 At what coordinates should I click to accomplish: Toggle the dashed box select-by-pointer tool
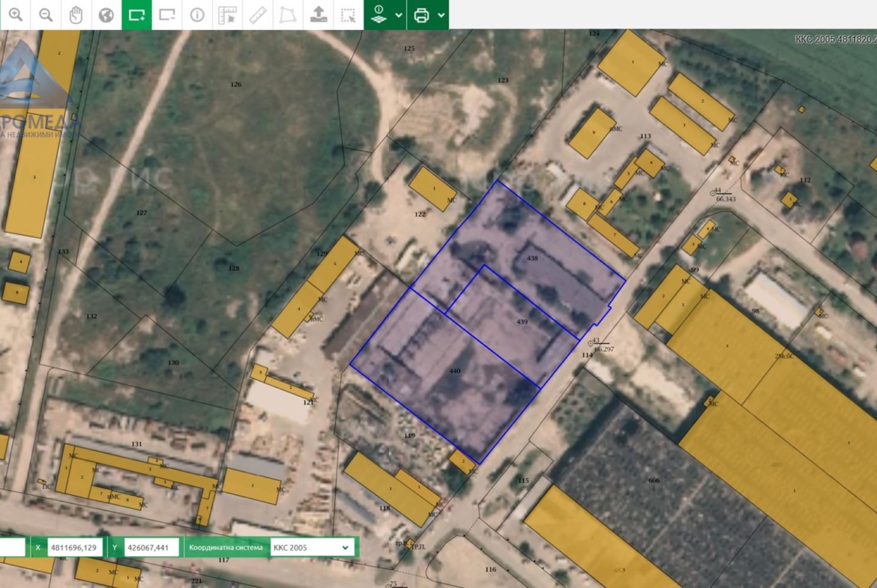[349, 15]
